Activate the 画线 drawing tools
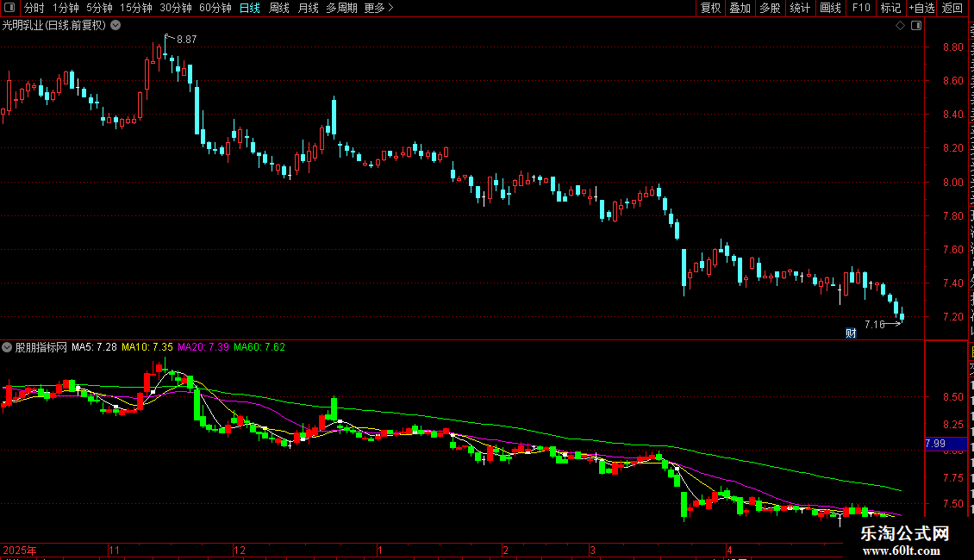Image resolution: width=974 pixels, height=560 pixels. pos(831,8)
